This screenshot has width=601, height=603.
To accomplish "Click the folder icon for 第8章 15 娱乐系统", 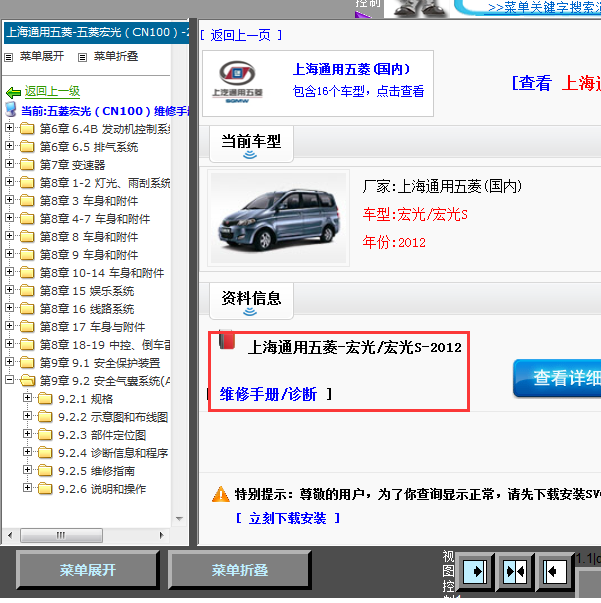I will pyautogui.click(x=27, y=291).
